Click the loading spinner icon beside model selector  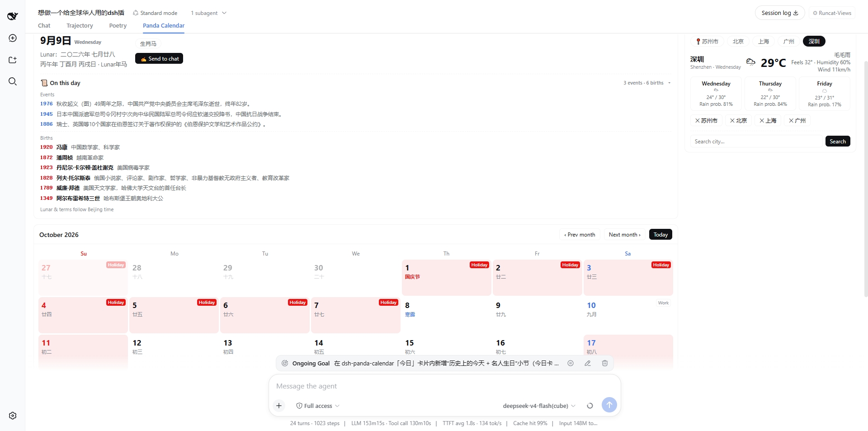[590, 406]
